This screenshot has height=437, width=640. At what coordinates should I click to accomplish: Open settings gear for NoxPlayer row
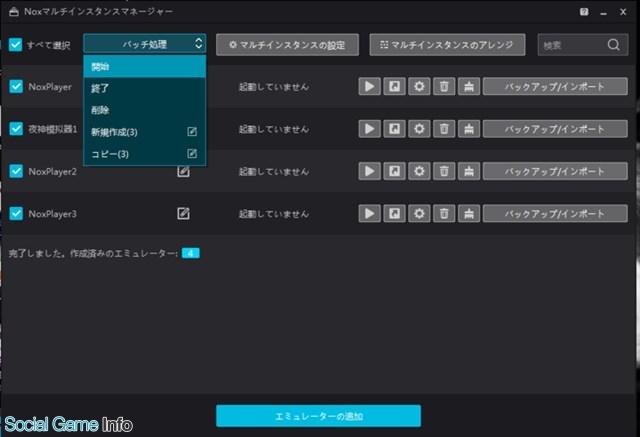click(419, 87)
